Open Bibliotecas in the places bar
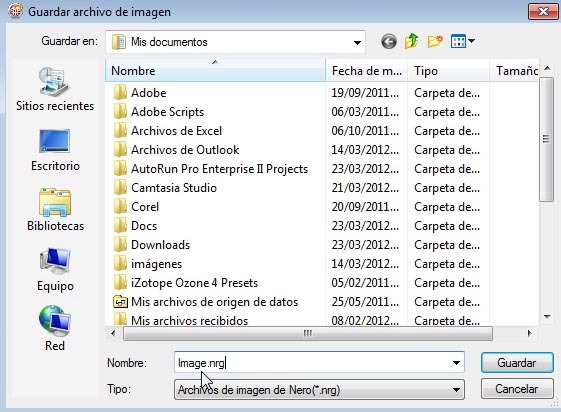The image size is (561, 412). (55, 210)
